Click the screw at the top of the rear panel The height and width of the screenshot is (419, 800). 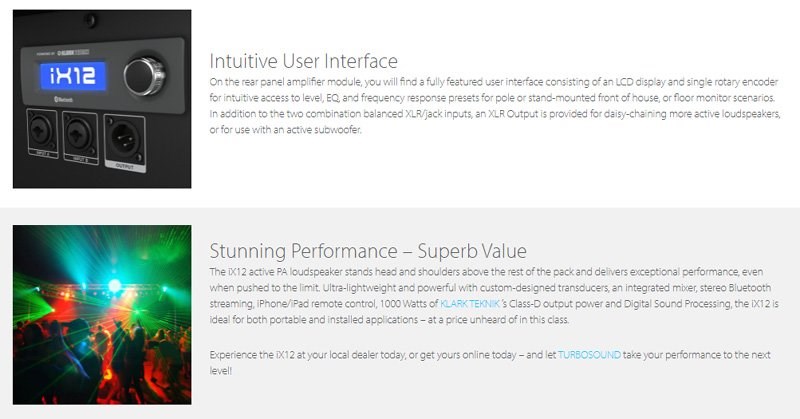90,21
